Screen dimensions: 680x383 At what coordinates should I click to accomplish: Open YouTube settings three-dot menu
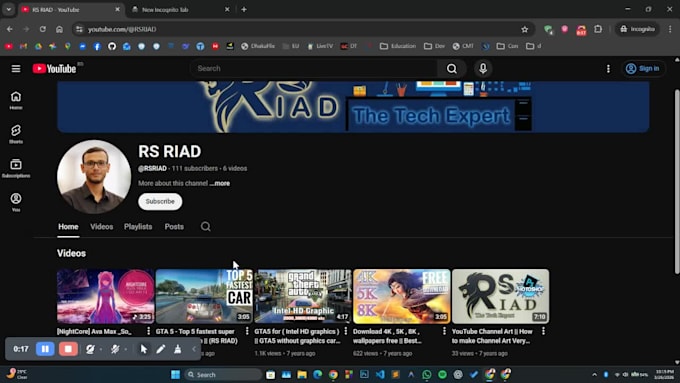coord(608,69)
